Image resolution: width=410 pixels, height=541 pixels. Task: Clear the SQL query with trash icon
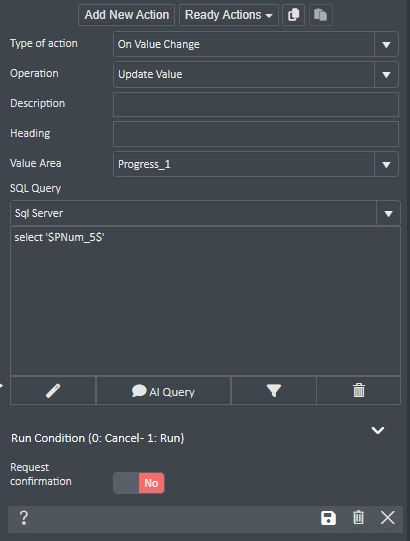(x=359, y=391)
